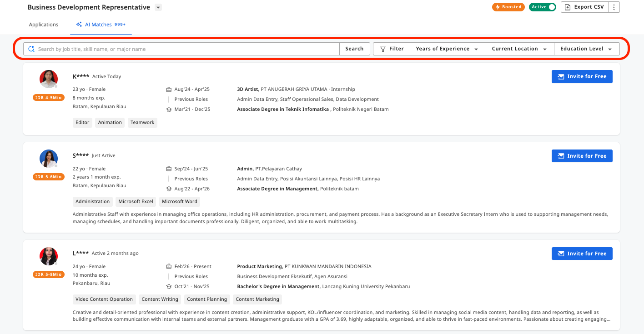Open L**** candidate profile photo
Screen dimensions: 644x334
(x=49, y=256)
